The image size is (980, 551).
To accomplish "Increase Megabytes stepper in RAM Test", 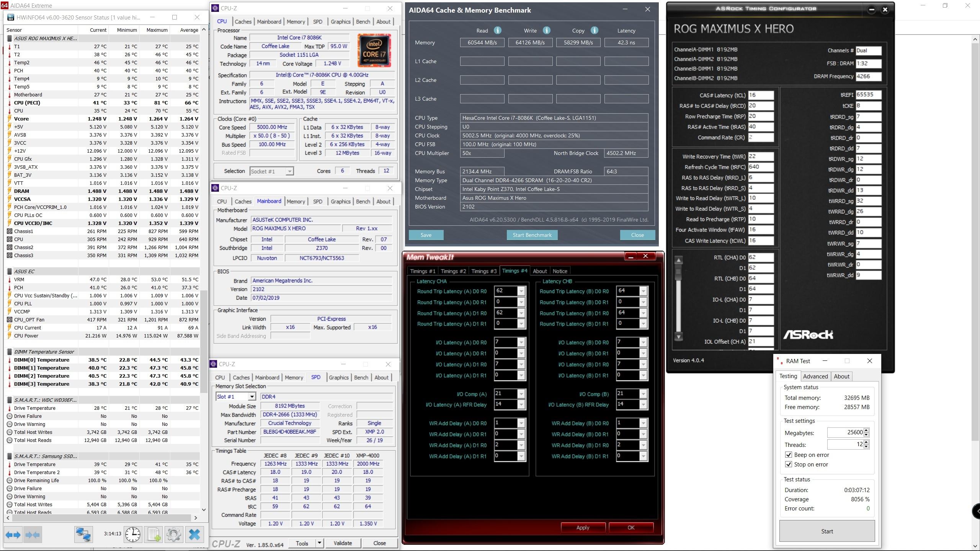I will point(866,430).
